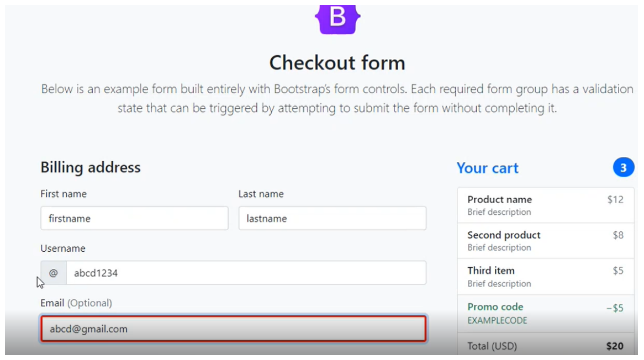Click the Username label
Image resolution: width=644 pixels, height=360 pixels.
tap(63, 248)
